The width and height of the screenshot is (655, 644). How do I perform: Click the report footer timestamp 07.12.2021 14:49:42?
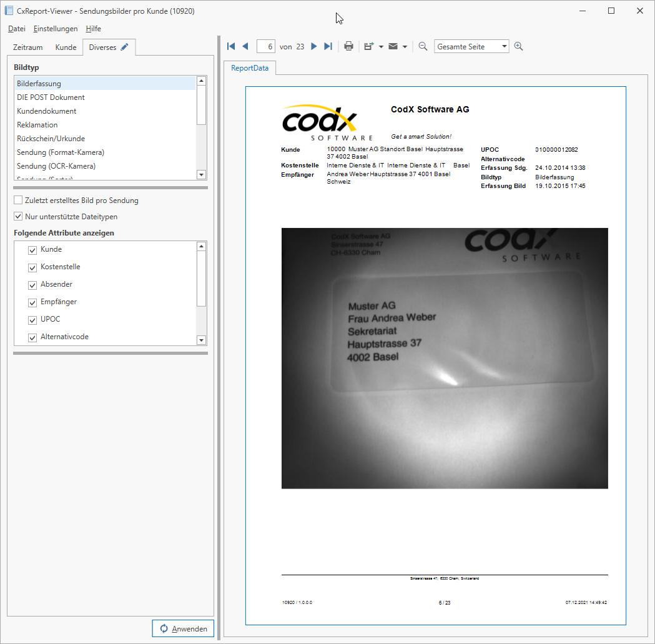(586, 603)
